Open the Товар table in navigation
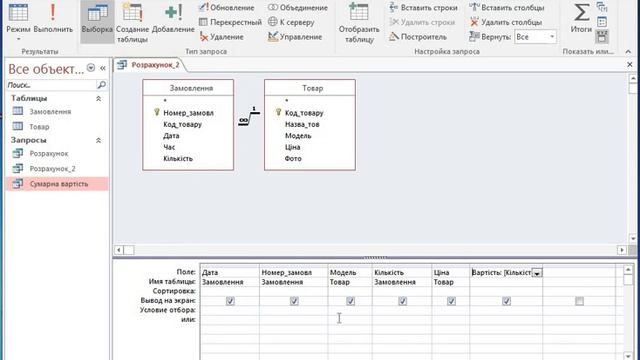 point(39,127)
